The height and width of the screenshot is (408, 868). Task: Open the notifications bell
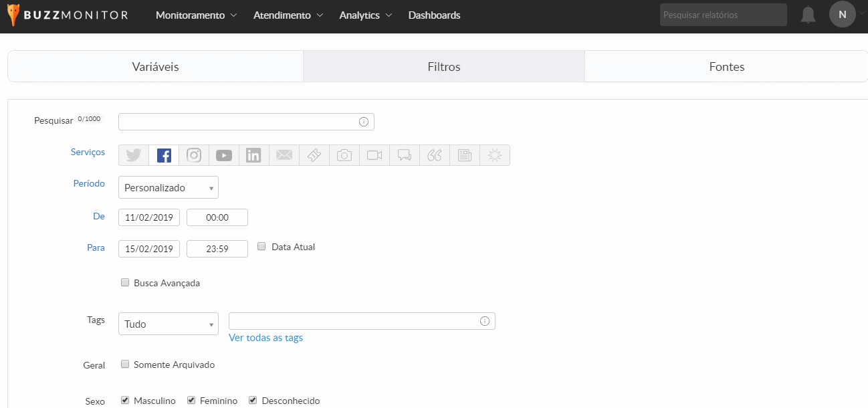[808, 15]
